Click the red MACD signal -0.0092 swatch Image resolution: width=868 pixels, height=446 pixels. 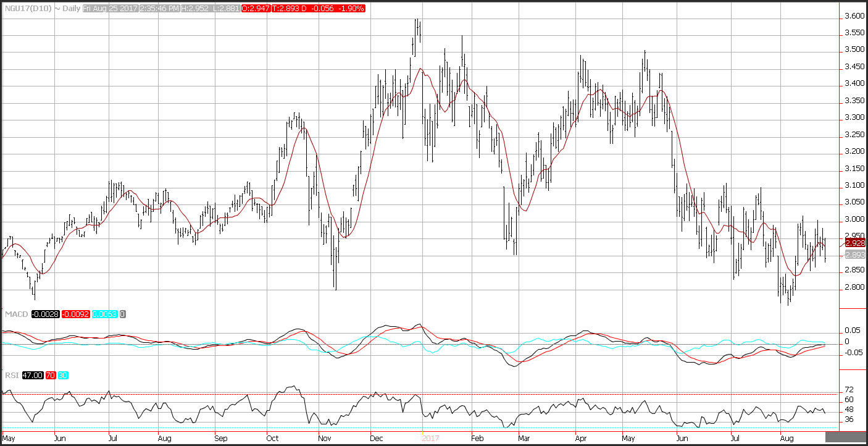point(75,314)
